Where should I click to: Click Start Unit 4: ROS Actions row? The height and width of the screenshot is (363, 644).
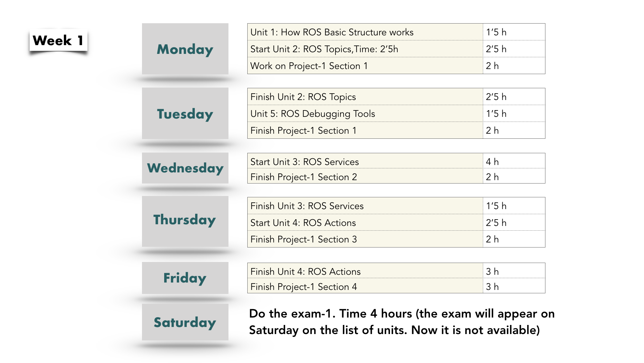point(396,223)
